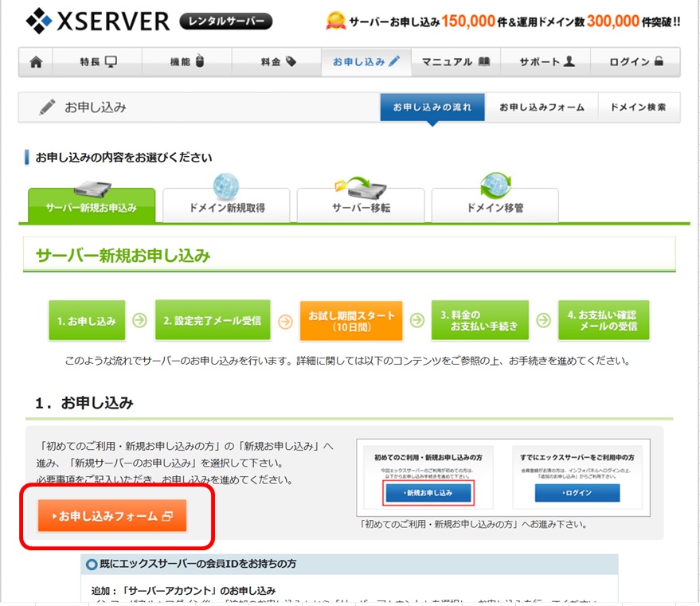Select the お申し込み navigation item
Image resolution: width=700 pixels, height=606 pixels.
click(366, 62)
